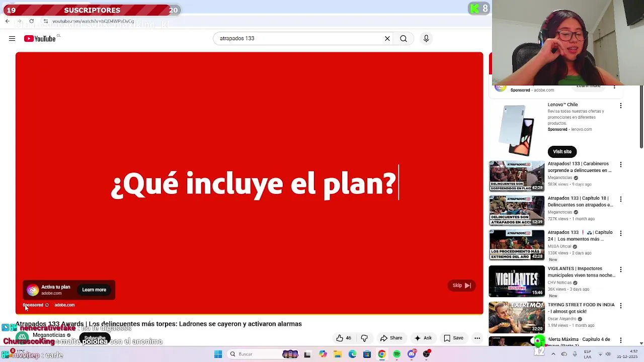644x362 pixels.
Task: Go to the YouTube home logo
Action: [40, 39]
